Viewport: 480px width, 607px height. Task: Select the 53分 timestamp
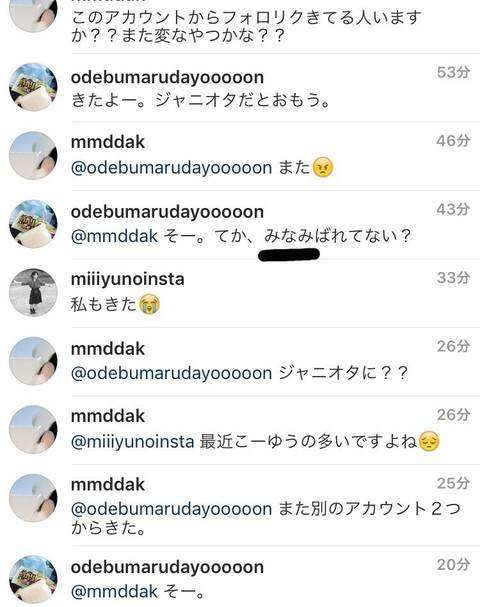tap(453, 72)
